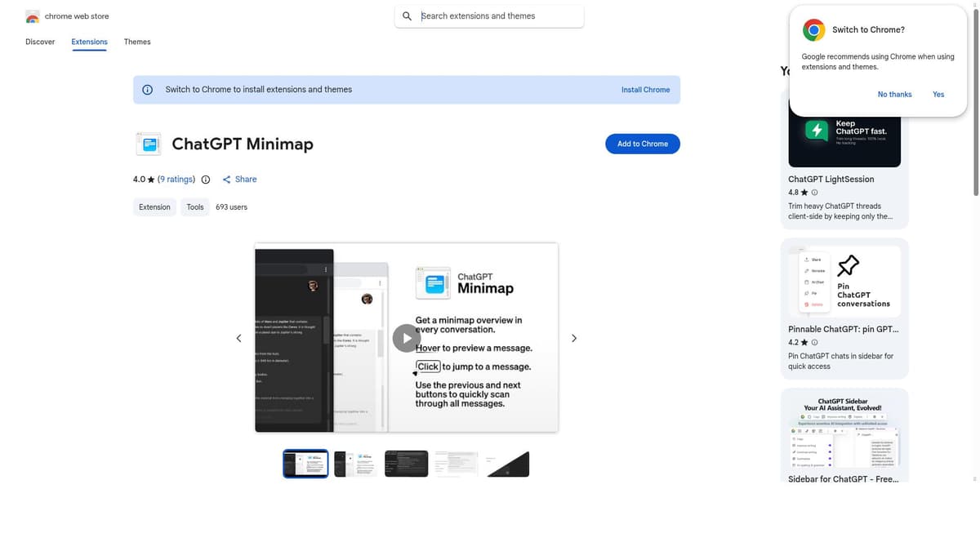
Task: Click the Install Chrome link
Action: point(645,90)
